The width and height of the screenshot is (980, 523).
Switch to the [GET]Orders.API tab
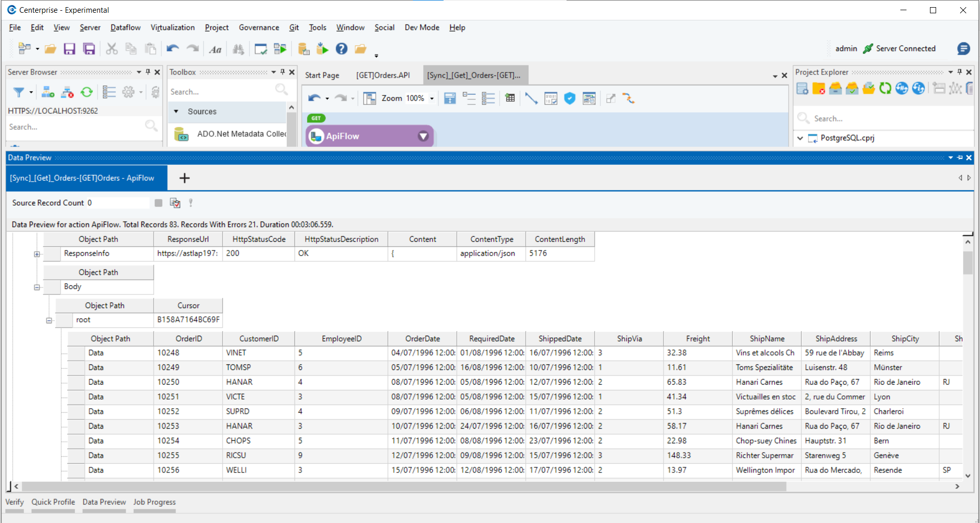tap(383, 75)
